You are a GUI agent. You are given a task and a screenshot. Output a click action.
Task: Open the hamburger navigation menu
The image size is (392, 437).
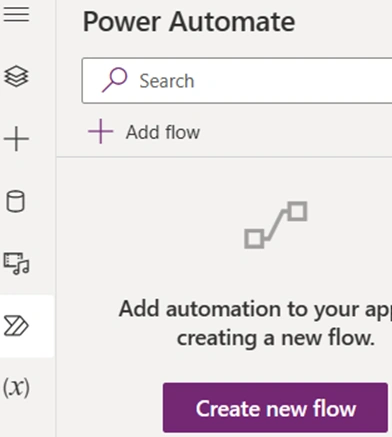(16, 14)
